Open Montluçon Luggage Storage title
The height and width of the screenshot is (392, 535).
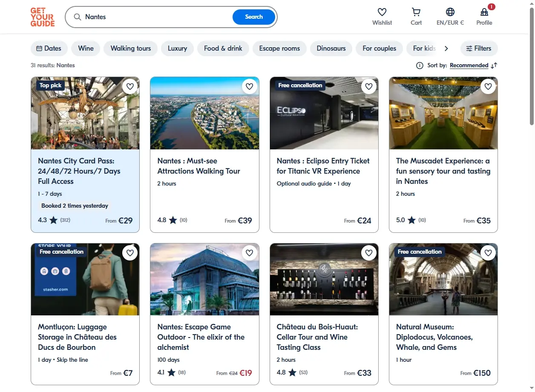77,337
